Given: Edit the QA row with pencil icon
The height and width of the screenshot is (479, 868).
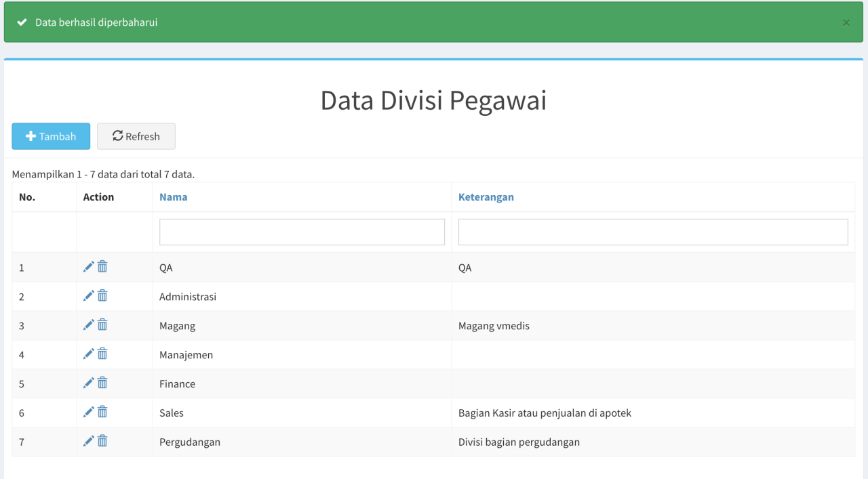Looking at the screenshot, I should pos(89,267).
